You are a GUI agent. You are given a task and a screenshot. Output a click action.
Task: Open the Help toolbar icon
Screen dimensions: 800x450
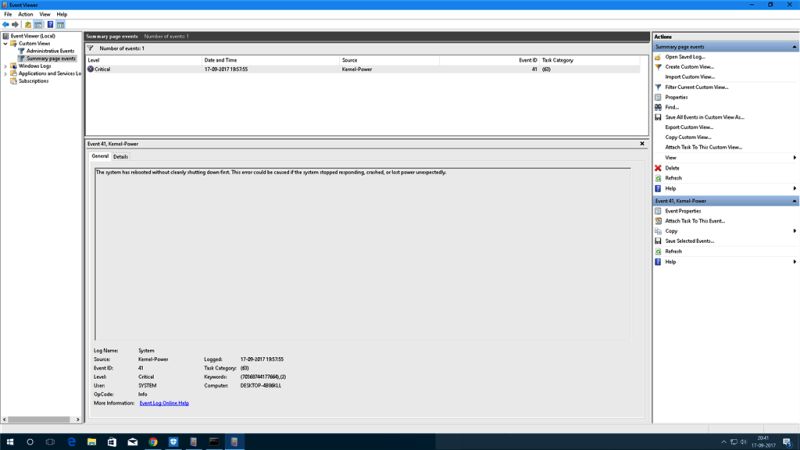pos(50,24)
